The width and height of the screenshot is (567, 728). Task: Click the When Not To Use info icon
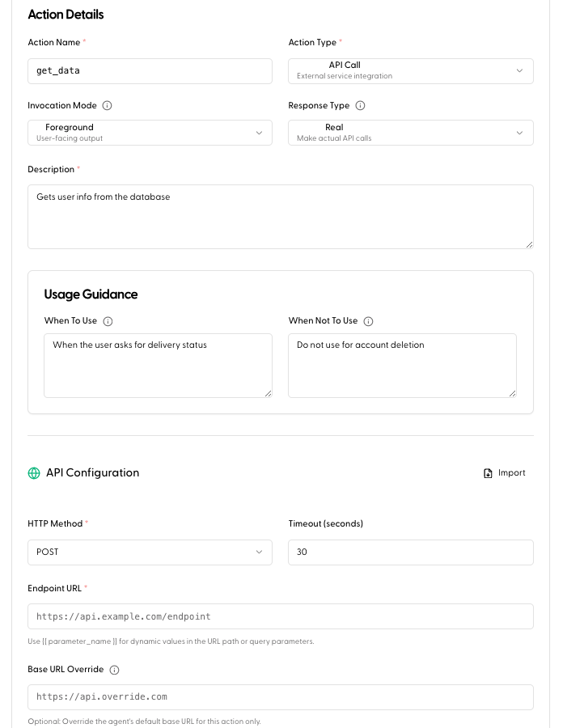(x=369, y=321)
